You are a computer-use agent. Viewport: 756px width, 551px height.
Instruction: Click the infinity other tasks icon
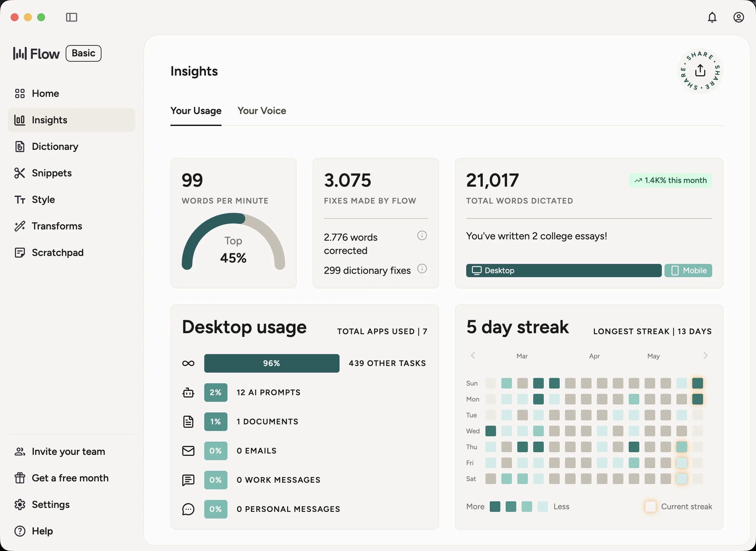(x=188, y=363)
